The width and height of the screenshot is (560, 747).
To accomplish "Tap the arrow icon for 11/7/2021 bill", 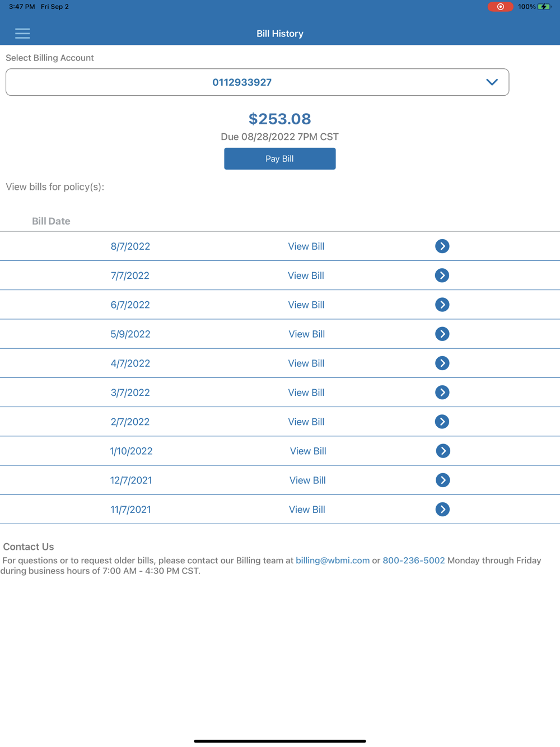I will point(442,510).
